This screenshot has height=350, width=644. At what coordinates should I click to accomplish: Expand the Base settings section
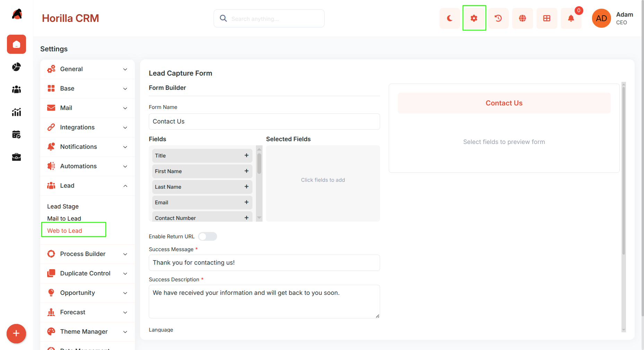point(87,88)
